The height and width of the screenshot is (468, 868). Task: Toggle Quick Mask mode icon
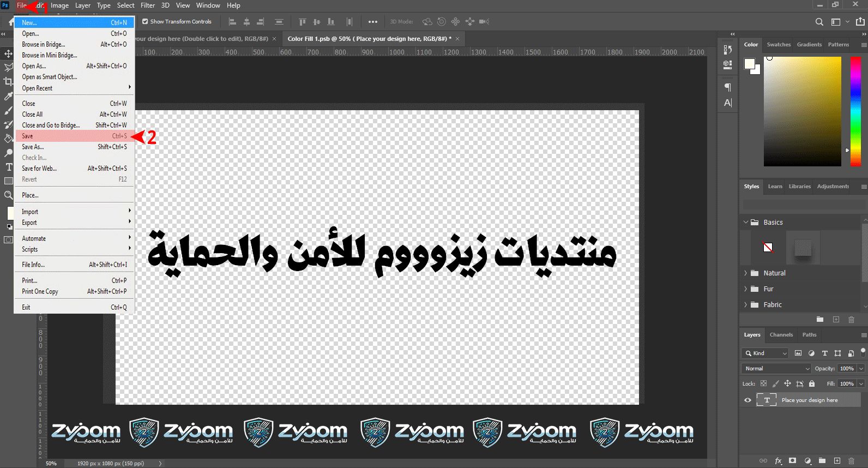pyautogui.click(x=8, y=239)
